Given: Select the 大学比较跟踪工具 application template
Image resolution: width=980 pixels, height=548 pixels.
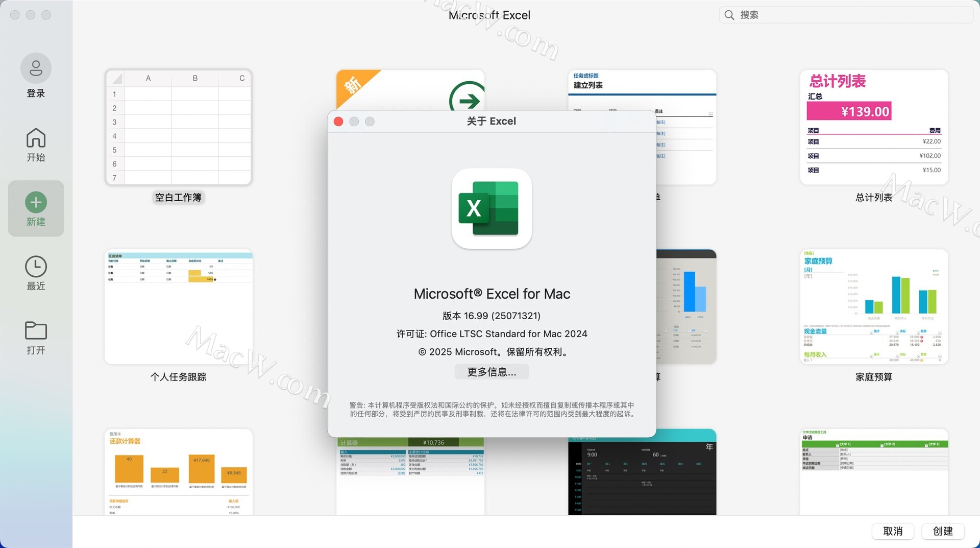Looking at the screenshot, I should [874, 472].
